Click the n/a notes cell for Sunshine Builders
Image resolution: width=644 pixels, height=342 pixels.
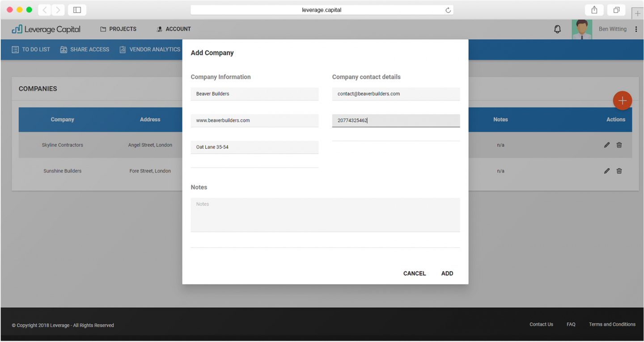(x=500, y=171)
